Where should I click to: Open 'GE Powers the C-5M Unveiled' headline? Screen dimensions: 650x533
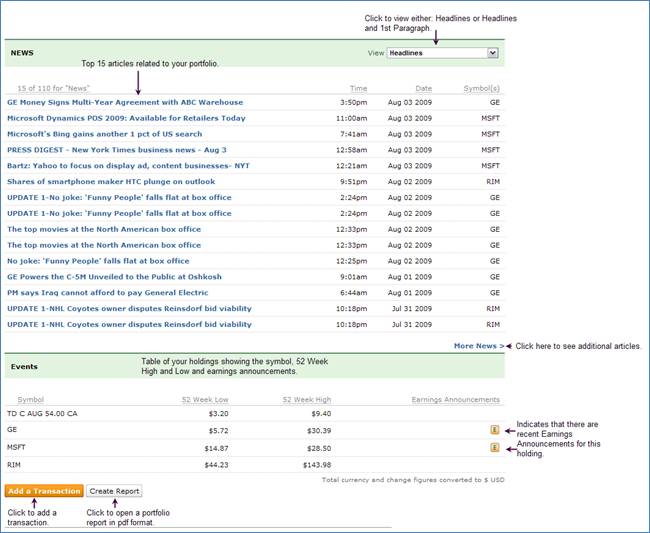coord(114,277)
